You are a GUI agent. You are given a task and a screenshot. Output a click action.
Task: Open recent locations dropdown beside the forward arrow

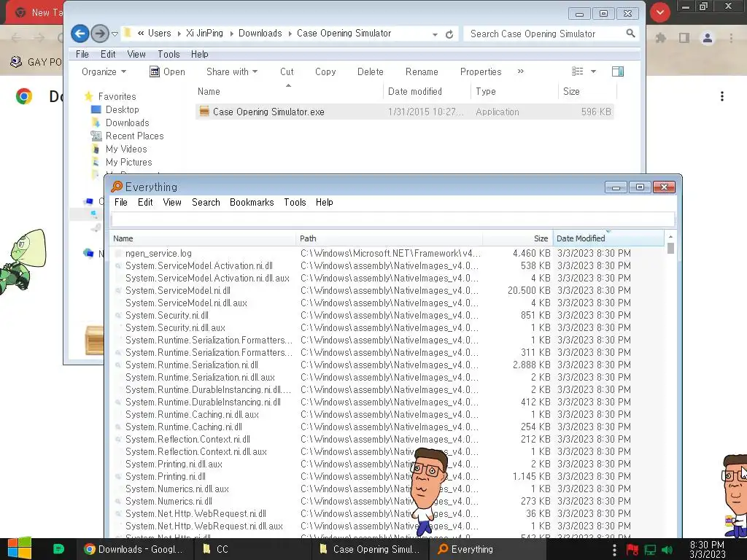point(115,34)
